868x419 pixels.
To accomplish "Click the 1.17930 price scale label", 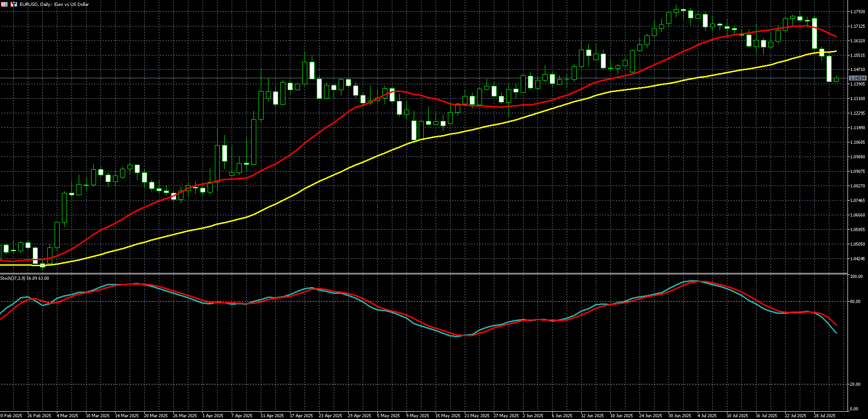I will point(858,12).
